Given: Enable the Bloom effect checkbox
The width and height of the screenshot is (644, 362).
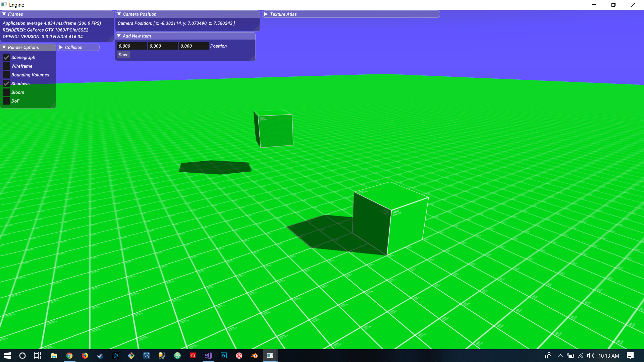Looking at the screenshot, I should [6, 92].
